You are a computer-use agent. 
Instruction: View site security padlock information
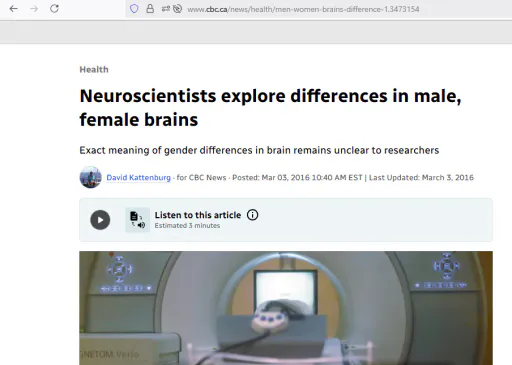coord(150,9)
